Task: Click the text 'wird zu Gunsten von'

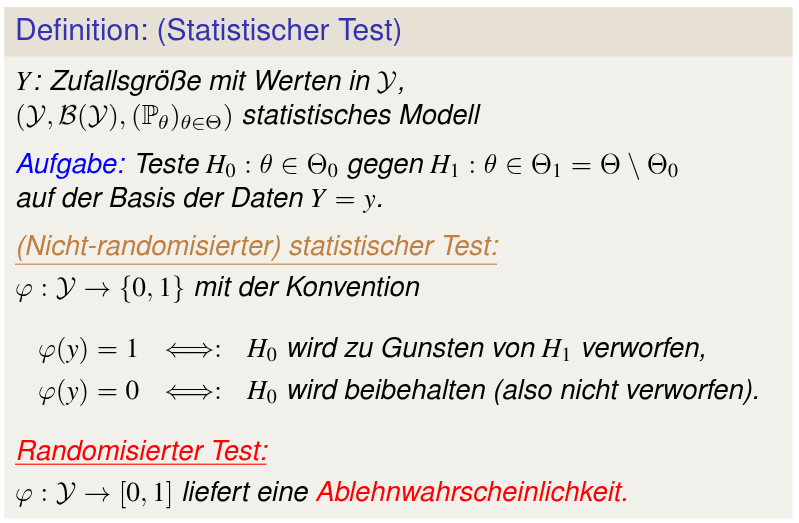Action: [411, 350]
